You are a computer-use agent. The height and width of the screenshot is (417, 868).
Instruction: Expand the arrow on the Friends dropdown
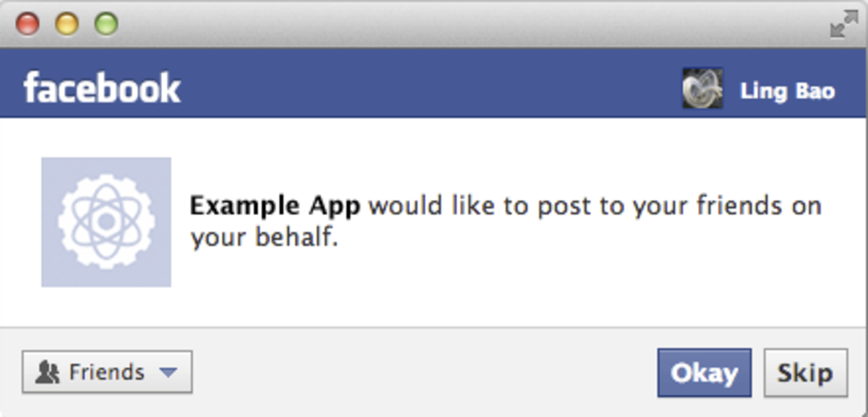click(167, 373)
